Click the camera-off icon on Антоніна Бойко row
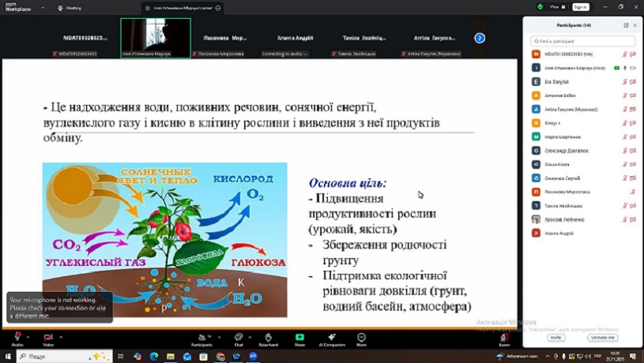Screen dimensions: 644x363 click(x=633, y=95)
